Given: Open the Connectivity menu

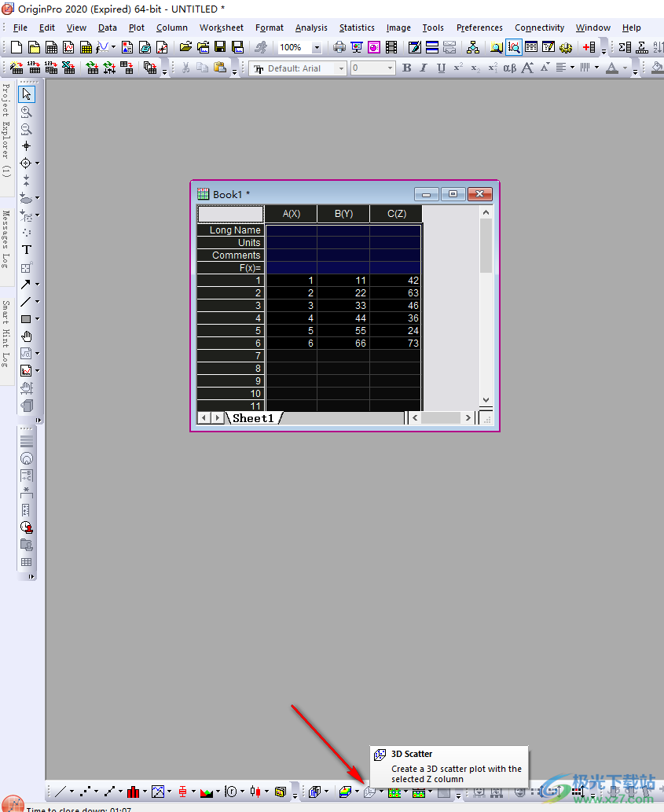Looking at the screenshot, I should [539, 28].
